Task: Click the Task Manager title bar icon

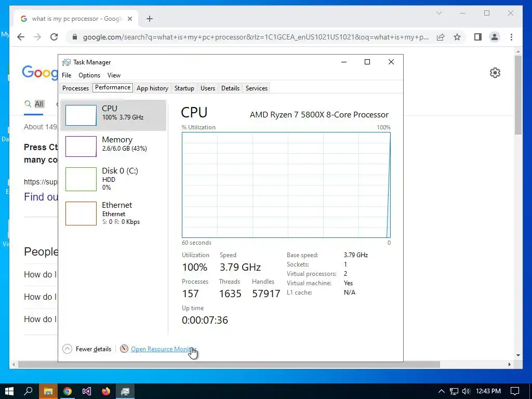Action: pyautogui.click(x=66, y=62)
